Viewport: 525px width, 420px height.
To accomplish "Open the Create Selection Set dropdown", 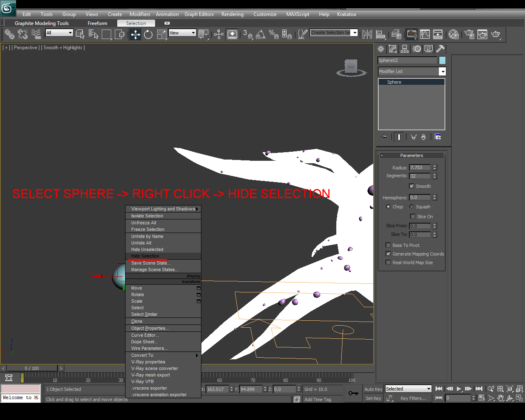I will [x=334, y=33].
